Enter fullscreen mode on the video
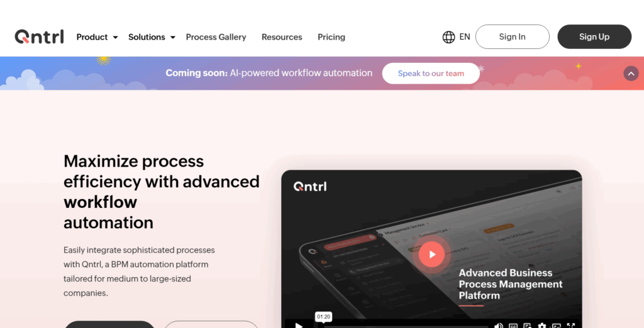644x328 pixels. [571, 325]
